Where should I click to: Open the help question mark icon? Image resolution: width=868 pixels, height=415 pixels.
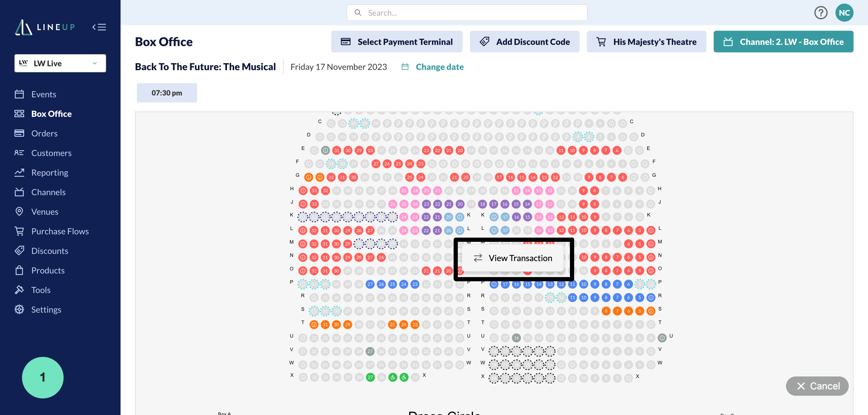[x=820, y=13]
